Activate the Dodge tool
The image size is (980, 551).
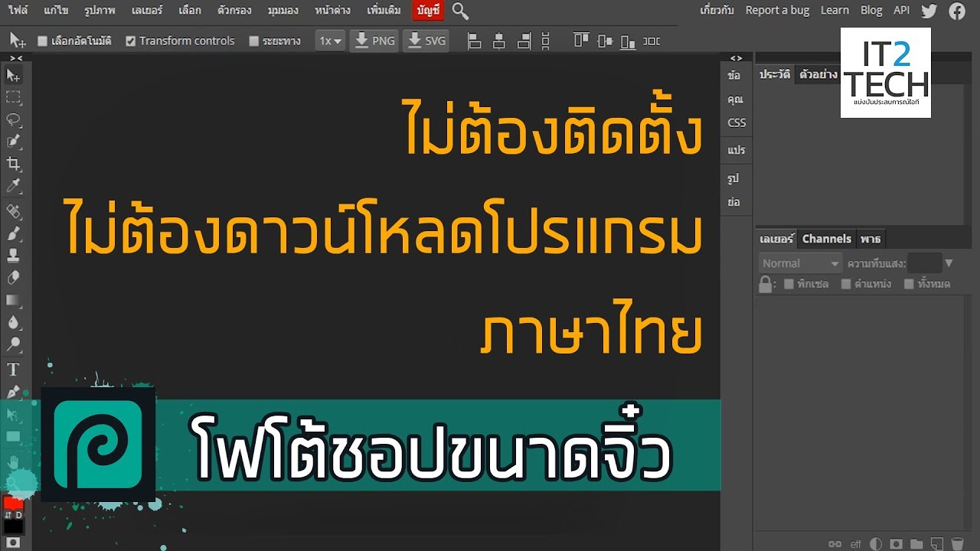(x=13, y=344)
